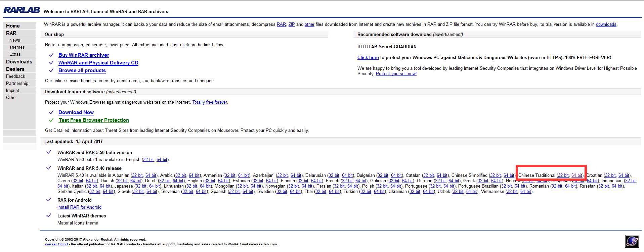Download Greek 64 bit version

(497, 181)
